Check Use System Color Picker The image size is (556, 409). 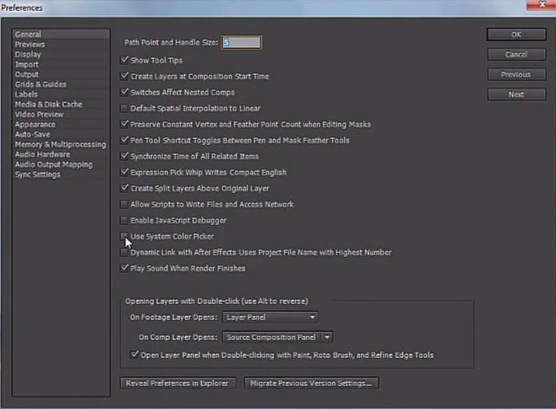click(x=124, y=236)
